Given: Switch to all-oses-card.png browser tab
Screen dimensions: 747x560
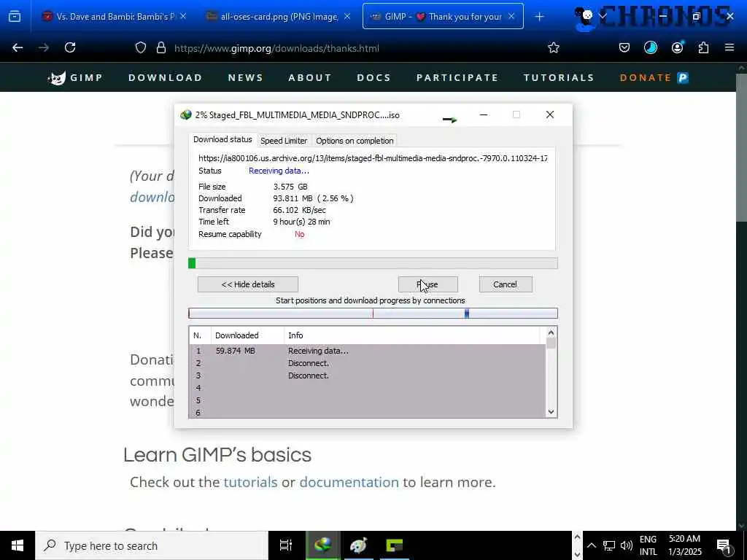Looking at the screenshot, I should (x=279, y=16).
